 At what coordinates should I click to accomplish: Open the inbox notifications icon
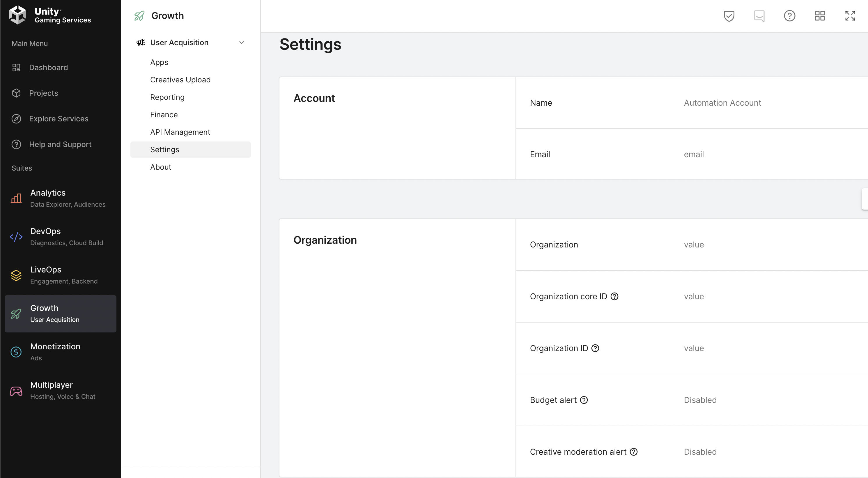point(759,16)
